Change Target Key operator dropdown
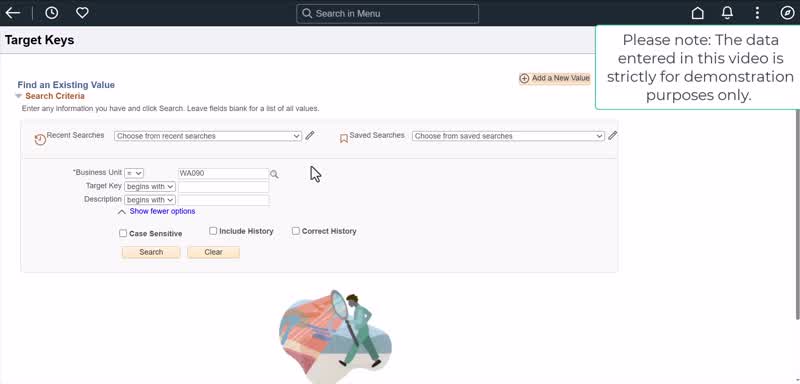The width and height of the screenshot is (800, 384). tap(150, 187)
